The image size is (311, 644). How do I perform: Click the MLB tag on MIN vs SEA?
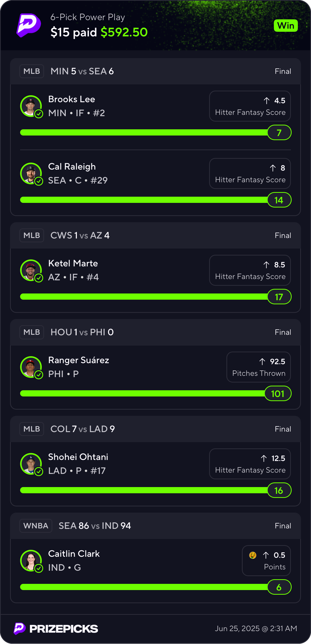click(x=32, y=71)
